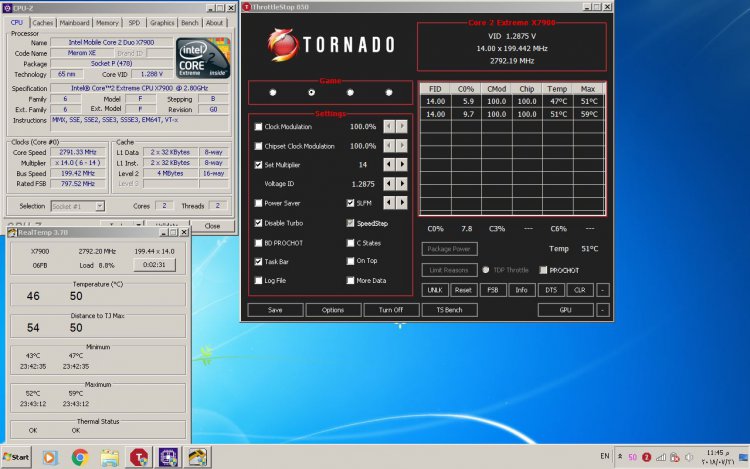Click the Start button
The width and height of the screenshot is (750, 469).
[x=16, y=457]
